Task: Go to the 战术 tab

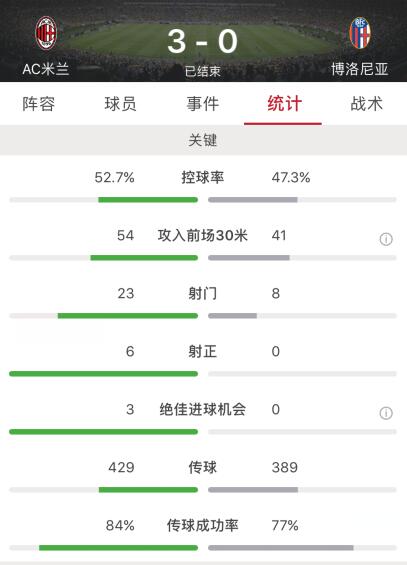Action: pos(367,104)
